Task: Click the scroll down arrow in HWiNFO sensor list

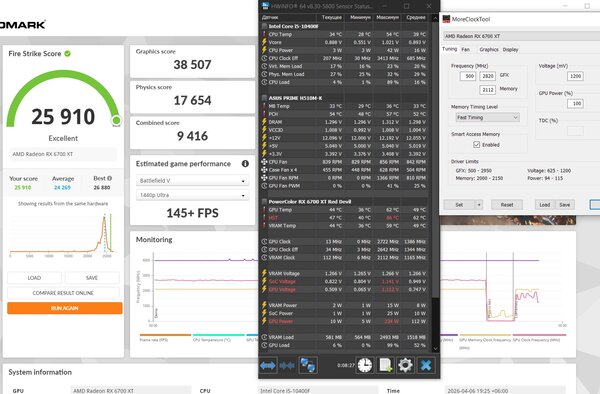Action: coord(435,348)
